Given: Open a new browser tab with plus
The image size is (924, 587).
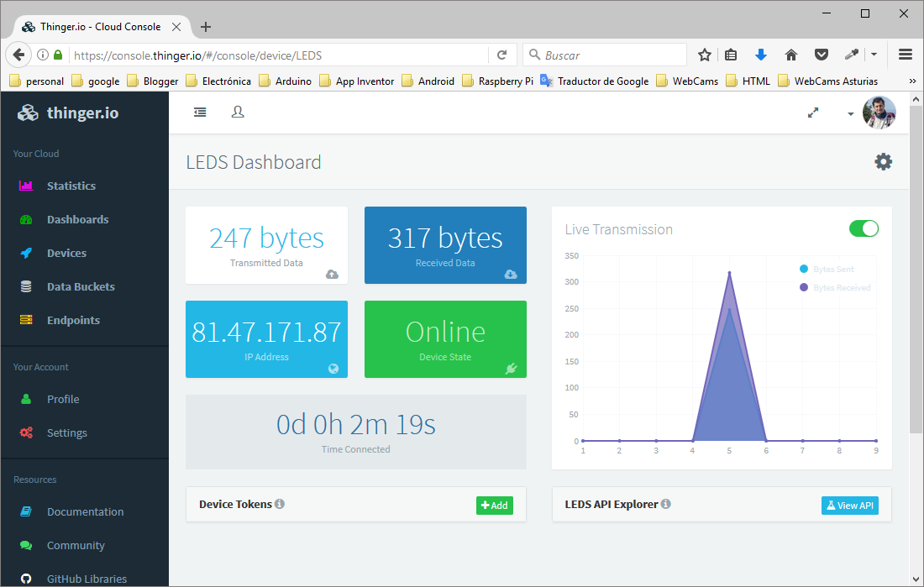Looking at the screenshot, I should point(206,27).
